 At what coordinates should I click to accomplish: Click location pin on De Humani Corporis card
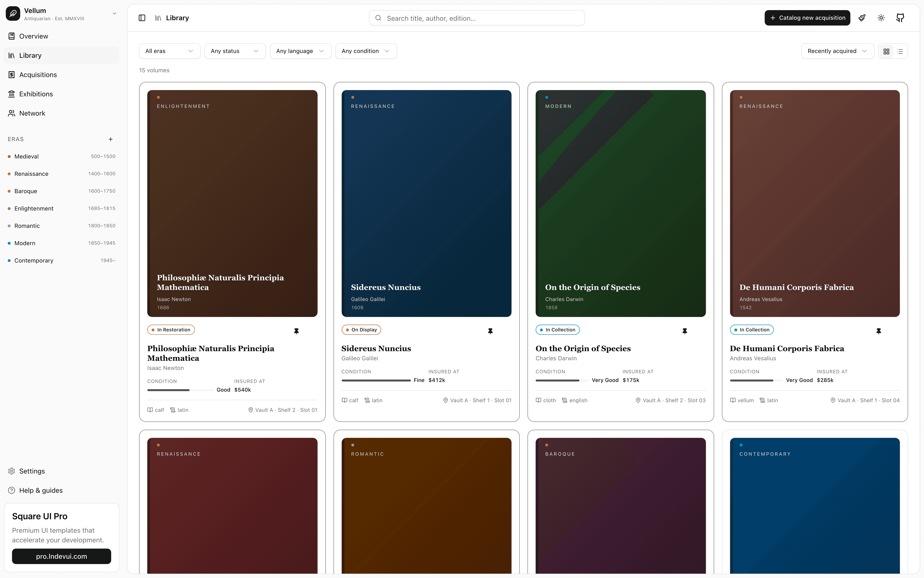[x=833, y=400]
